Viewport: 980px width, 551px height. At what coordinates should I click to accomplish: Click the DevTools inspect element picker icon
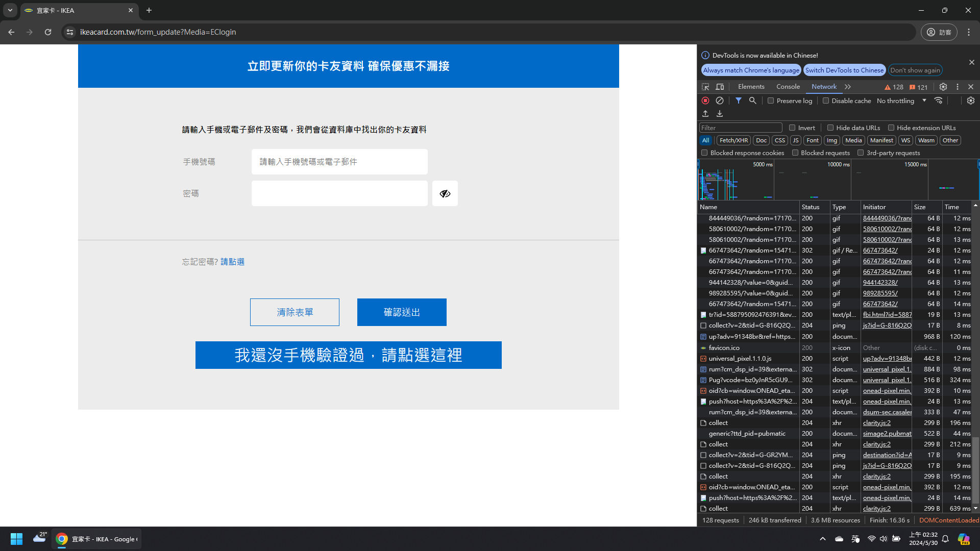[x=705, y=87]
